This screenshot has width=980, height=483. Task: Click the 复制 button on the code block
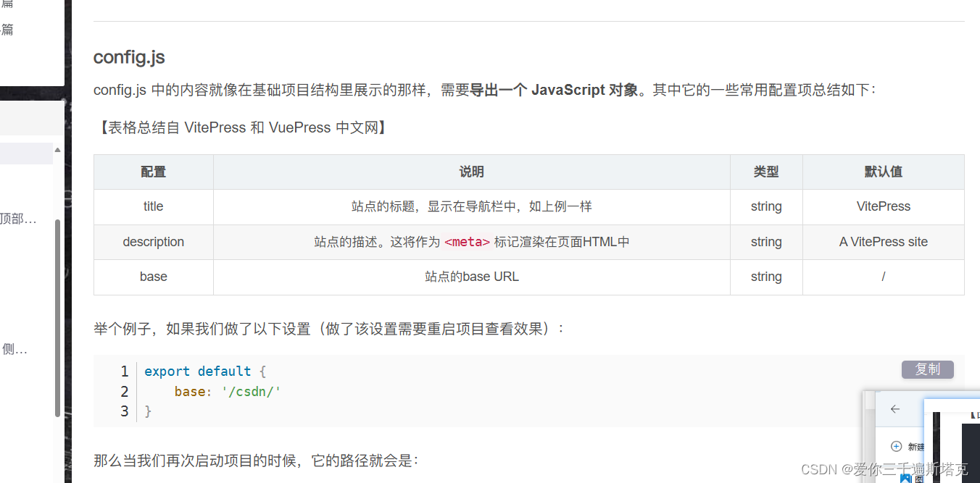coord(927,369)
